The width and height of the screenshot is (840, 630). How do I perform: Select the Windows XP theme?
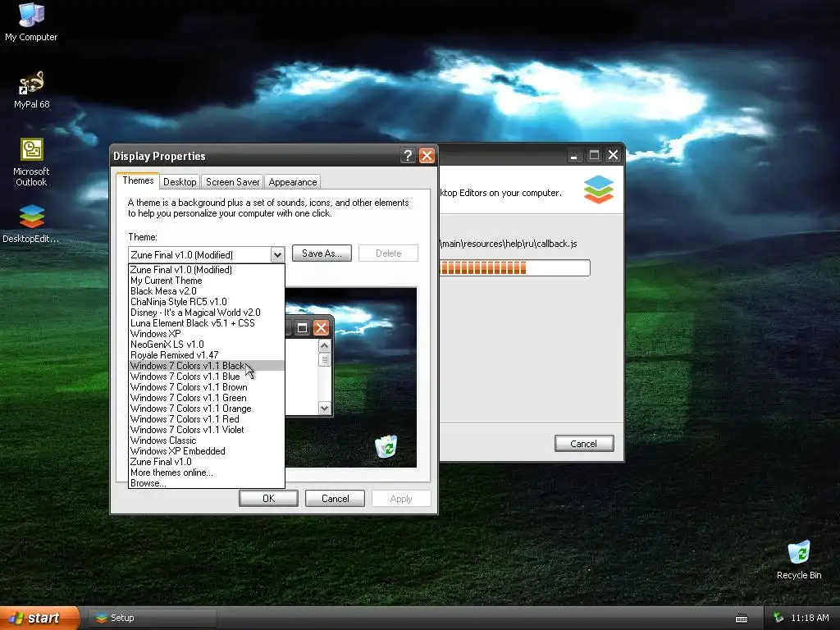pyautogui.click(x=206, y=334)
